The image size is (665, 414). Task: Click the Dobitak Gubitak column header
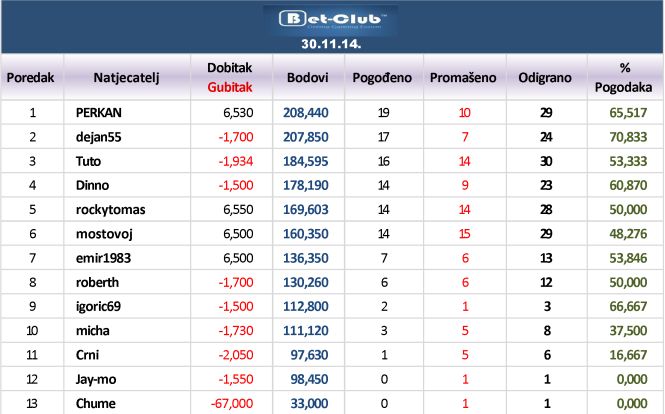[229, 77]
